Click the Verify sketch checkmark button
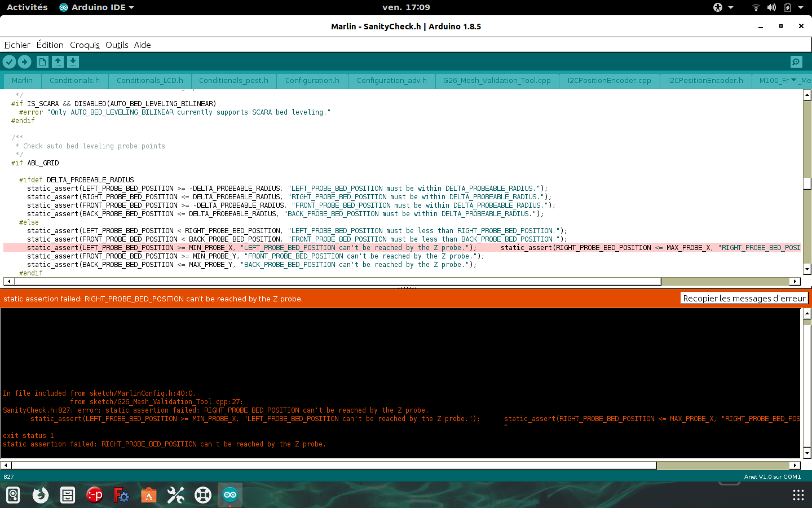Viewport: 812px width, 508px height. click(10, 62)
